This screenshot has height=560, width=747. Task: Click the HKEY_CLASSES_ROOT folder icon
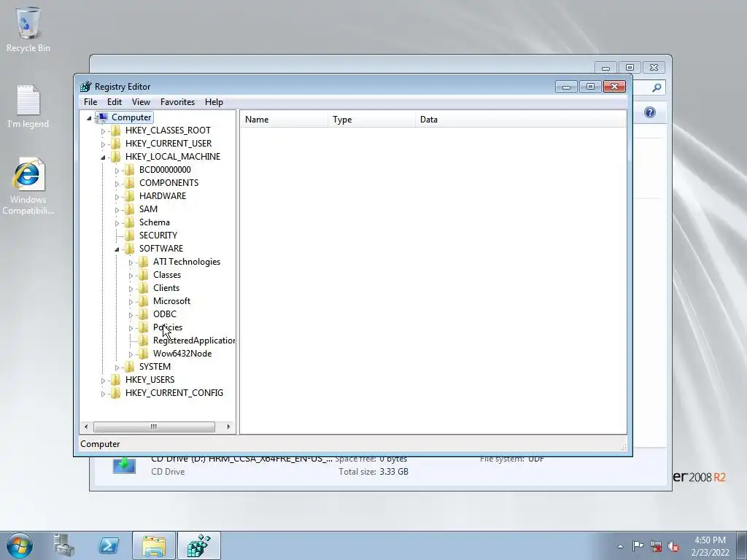coord(116,131)
